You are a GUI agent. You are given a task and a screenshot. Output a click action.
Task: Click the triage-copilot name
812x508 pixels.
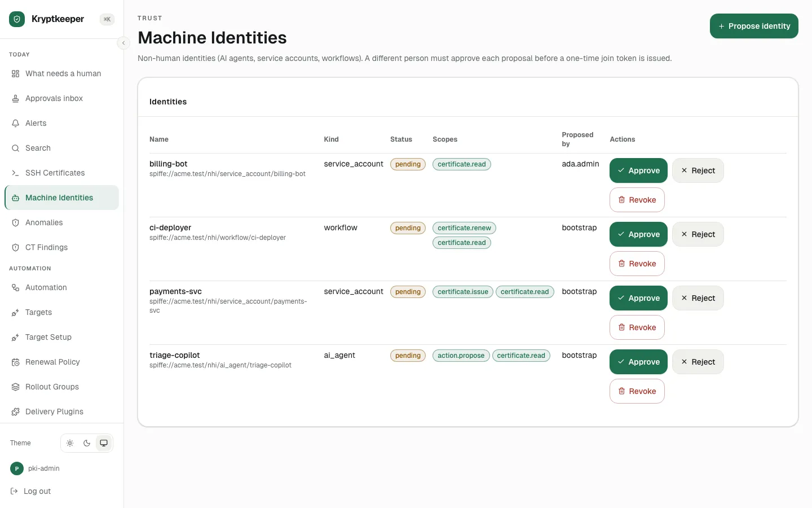[x=175, y=355]
